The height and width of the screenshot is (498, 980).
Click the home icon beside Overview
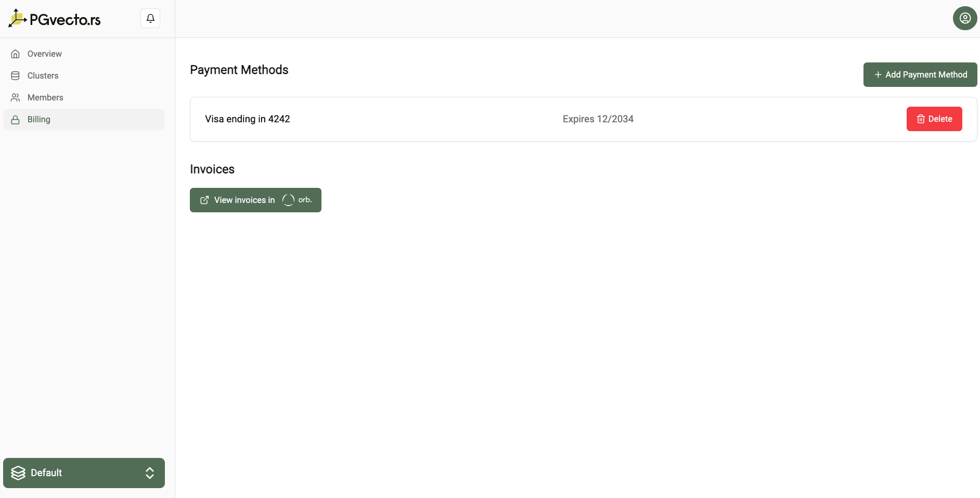point(16,54)
